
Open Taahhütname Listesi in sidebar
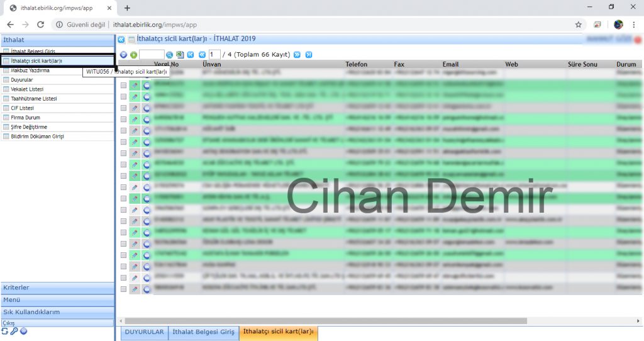tap(57, 99)
